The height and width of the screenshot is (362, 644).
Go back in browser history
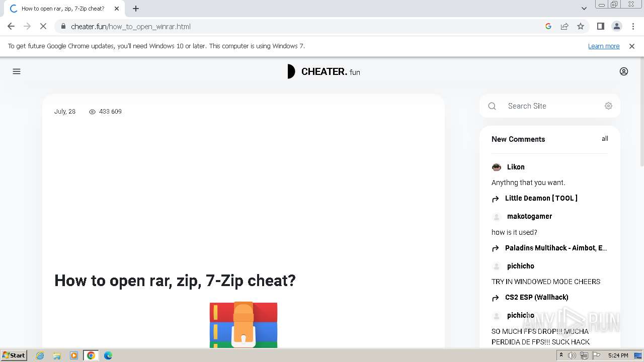pos(11,26)
